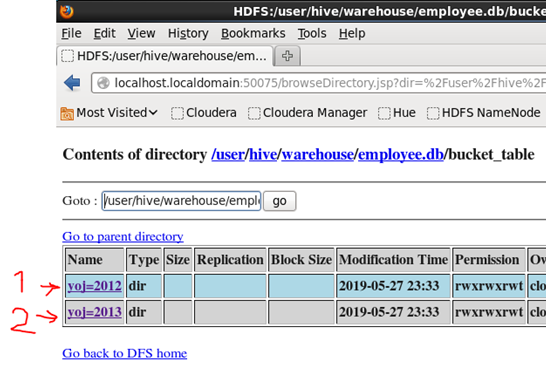Click the warehouse breadcrumb link

[x=318, y=155]
